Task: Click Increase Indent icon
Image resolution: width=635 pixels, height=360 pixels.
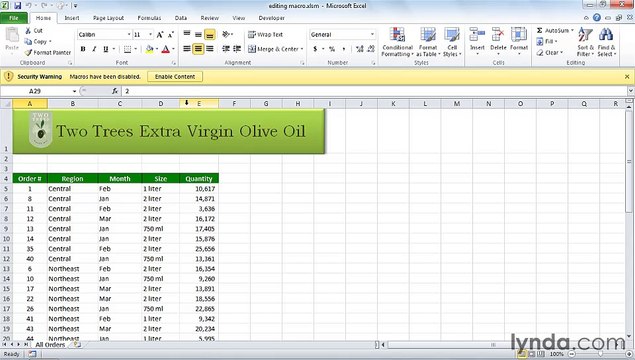Action: pos(237,49)
